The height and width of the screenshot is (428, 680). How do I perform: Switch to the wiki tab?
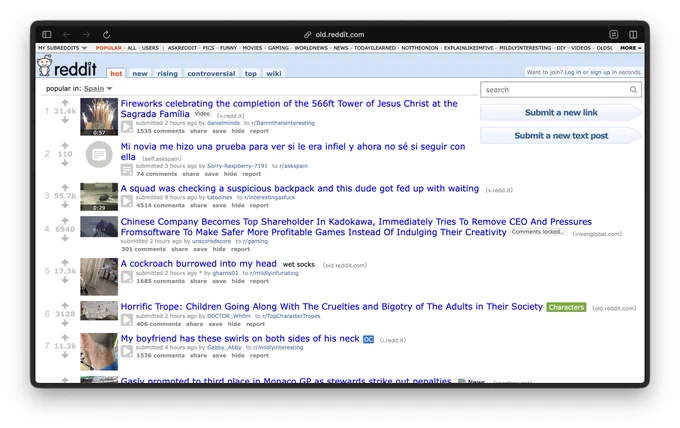click(x=274, y=73)
